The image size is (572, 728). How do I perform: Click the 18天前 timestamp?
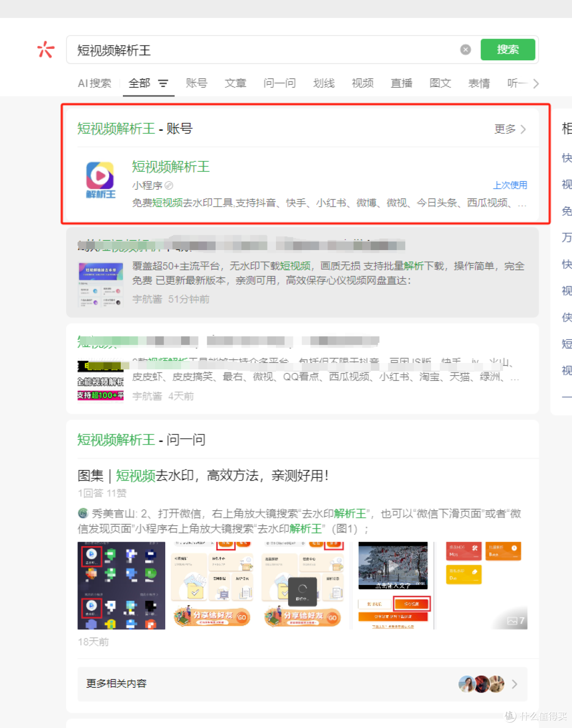tap(93, 642)
